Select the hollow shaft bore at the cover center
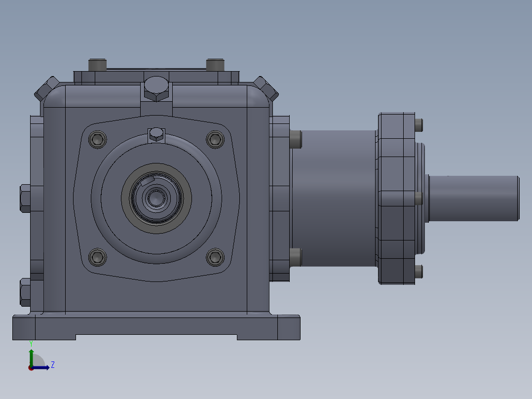This screenshot has width=532, height=399. click(156, 198)
